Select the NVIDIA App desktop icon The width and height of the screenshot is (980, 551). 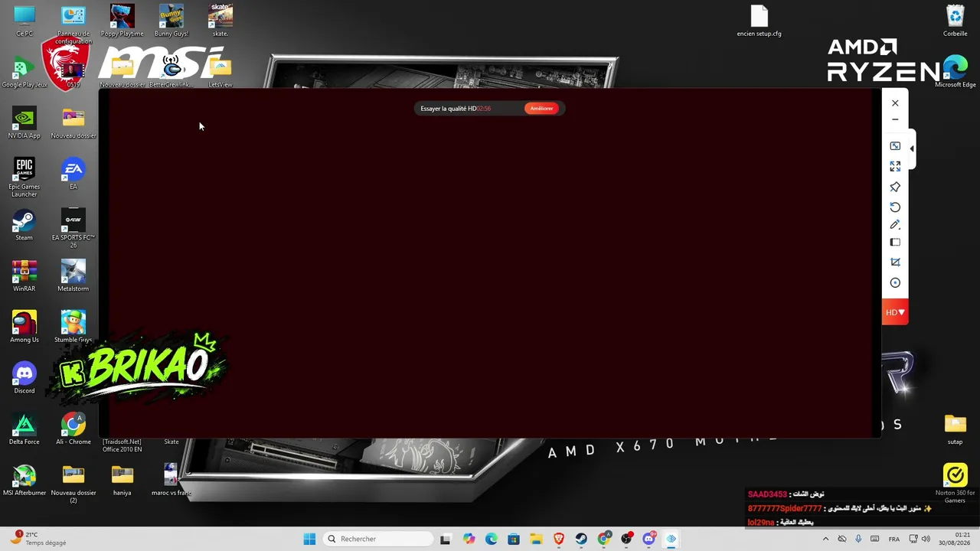pos(24,122)
